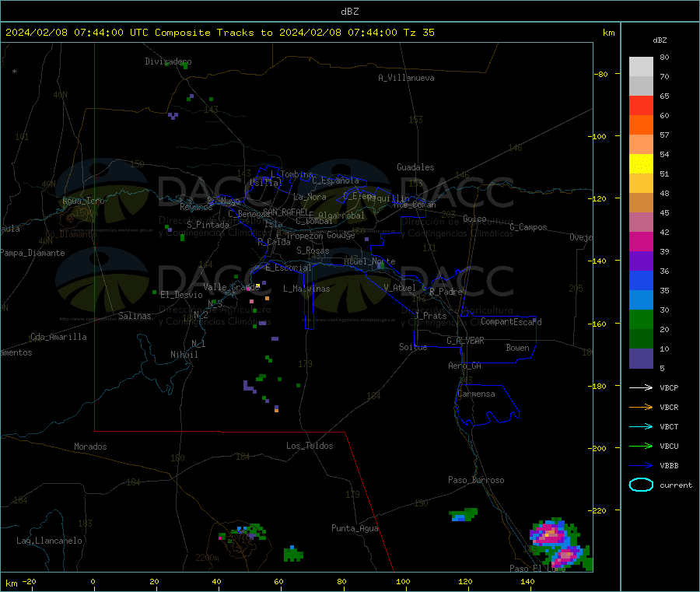This screenshot has height=592, width=700.
Task: Click the Punta_Agua map label
Action: (355, 528)
